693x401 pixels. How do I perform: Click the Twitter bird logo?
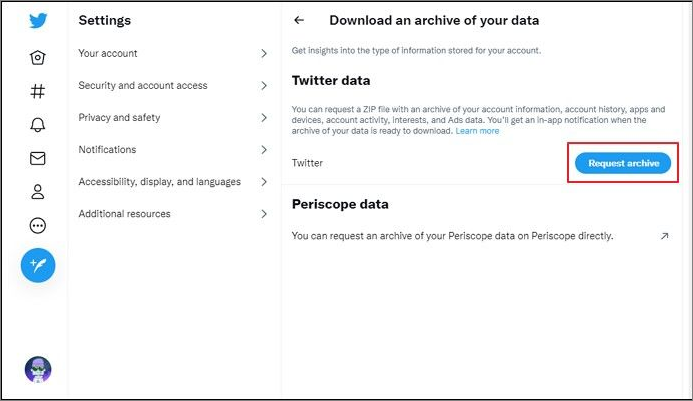(x=38, y=21)
